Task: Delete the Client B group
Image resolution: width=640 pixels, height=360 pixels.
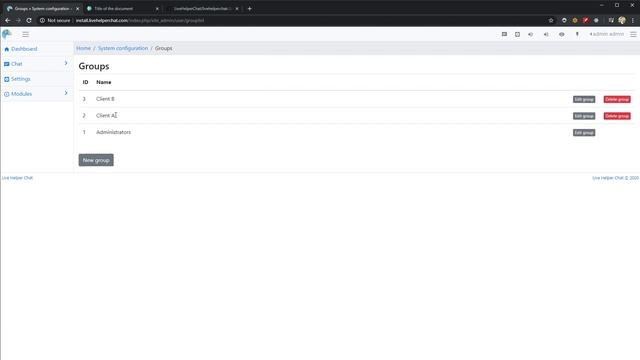Action: click(617, 100)
